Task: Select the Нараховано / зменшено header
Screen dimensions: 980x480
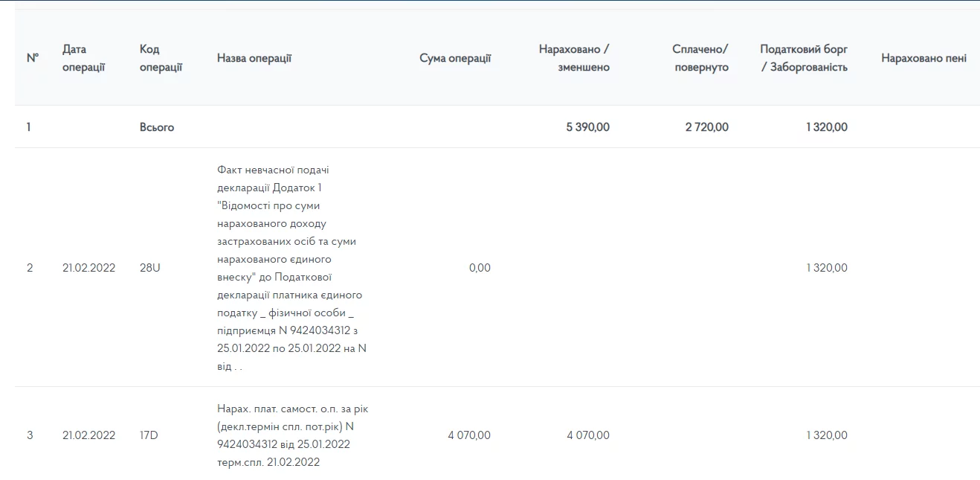Action: click(574, 58)
